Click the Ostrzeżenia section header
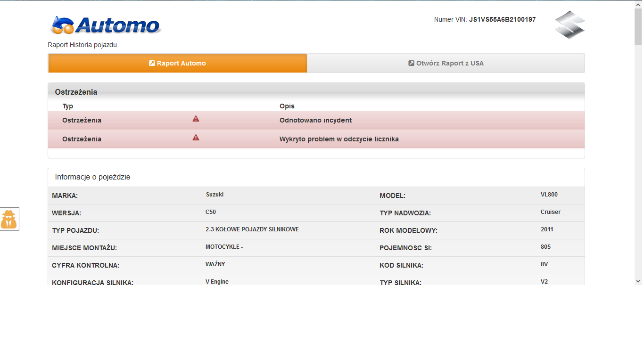 76,92
